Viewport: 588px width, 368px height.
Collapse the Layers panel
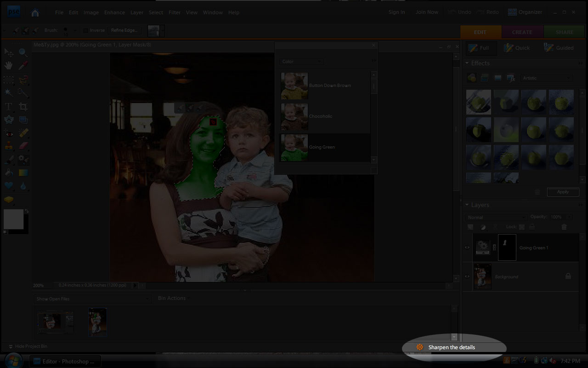point(467,205)
